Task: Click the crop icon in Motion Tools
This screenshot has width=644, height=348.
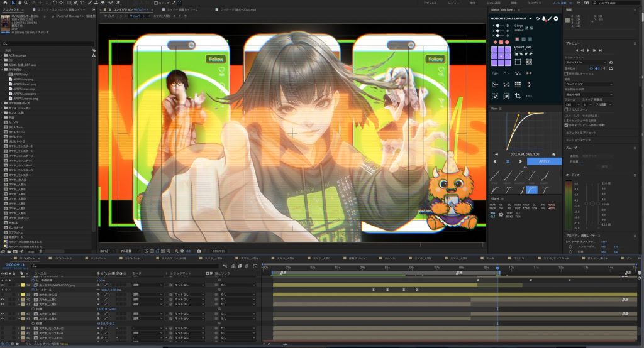Action: click(518, 96)
